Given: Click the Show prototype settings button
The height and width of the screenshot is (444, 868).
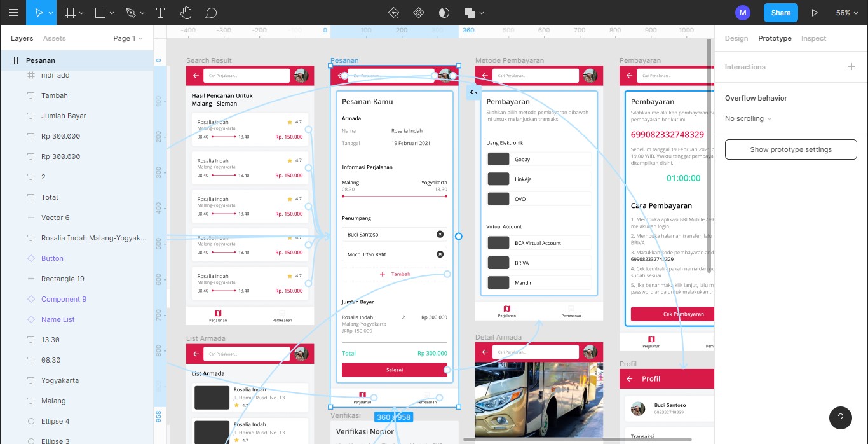Looking at the screenshot, I should click(x=790, y=149).
